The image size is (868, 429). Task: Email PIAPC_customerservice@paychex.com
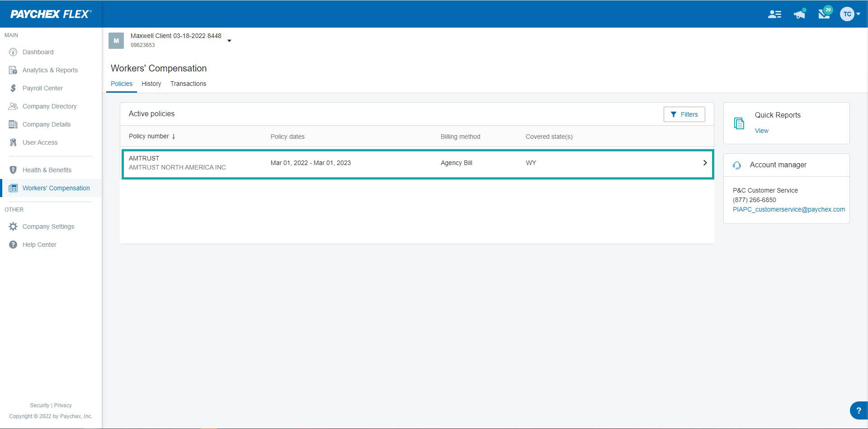click(788, 209)
